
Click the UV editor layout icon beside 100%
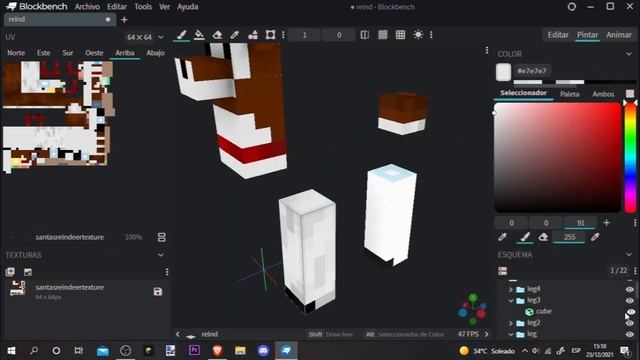162,237
